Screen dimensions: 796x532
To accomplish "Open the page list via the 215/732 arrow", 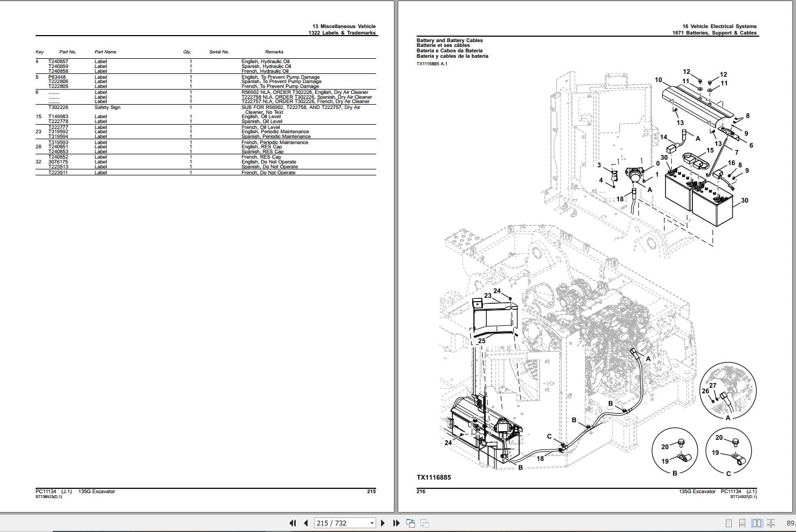I will (372, 523).
